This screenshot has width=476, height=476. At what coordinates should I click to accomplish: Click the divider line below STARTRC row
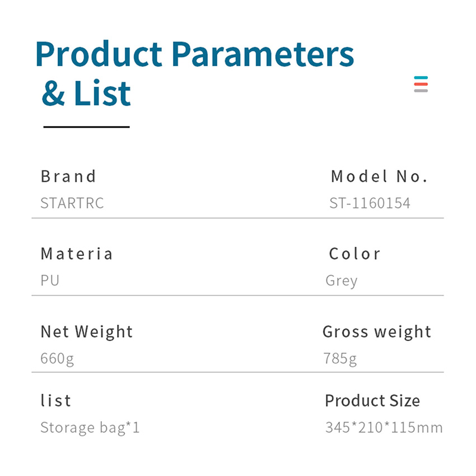pyautogui.click(x=237, y=218)
